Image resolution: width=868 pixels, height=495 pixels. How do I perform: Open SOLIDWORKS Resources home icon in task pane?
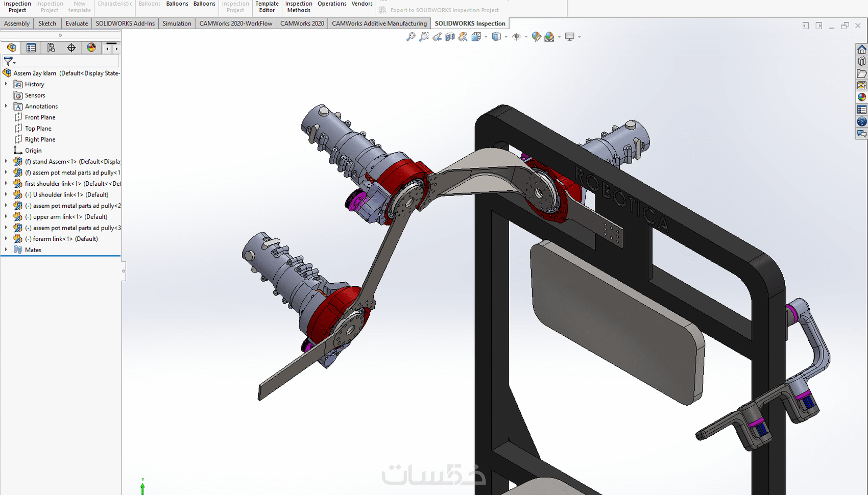click(x=862, y=49)
